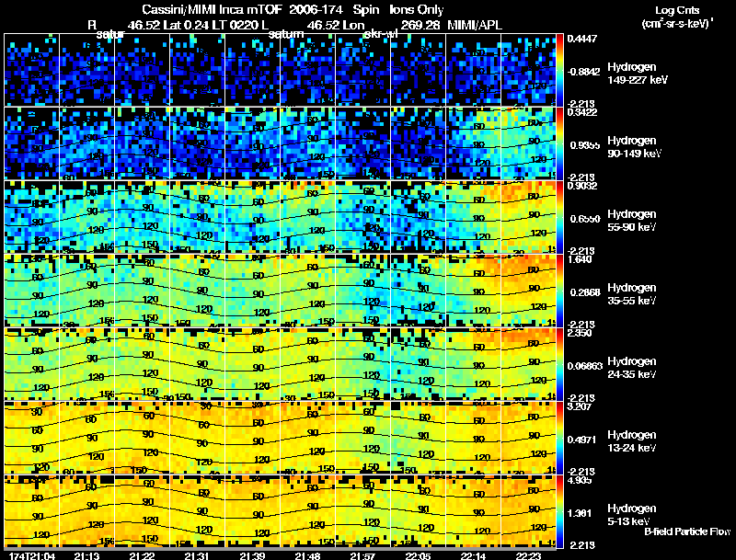This screenshot has width=736, height=560.
Task: Click the '3.207' color scale value
Action: point(580,406)
